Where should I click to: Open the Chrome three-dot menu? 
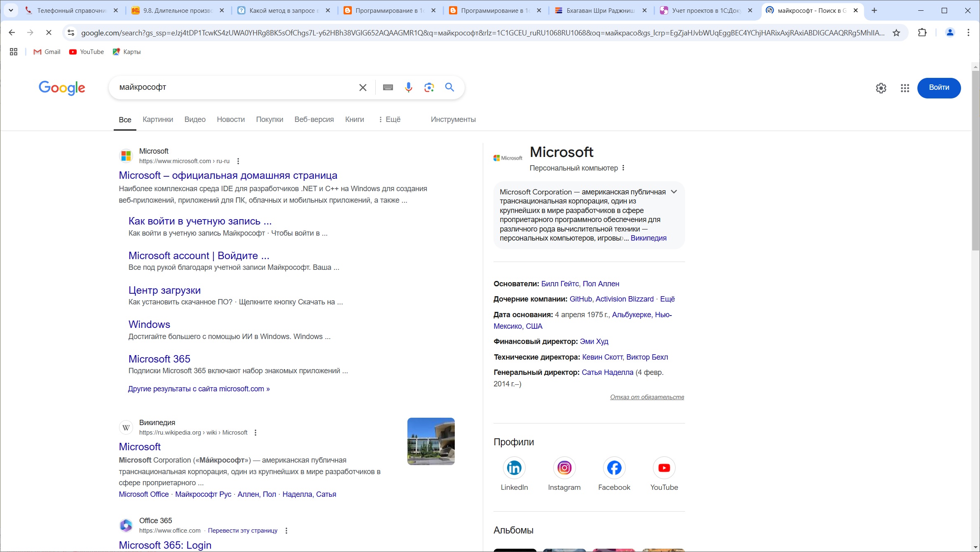click(x=968, y=33)
